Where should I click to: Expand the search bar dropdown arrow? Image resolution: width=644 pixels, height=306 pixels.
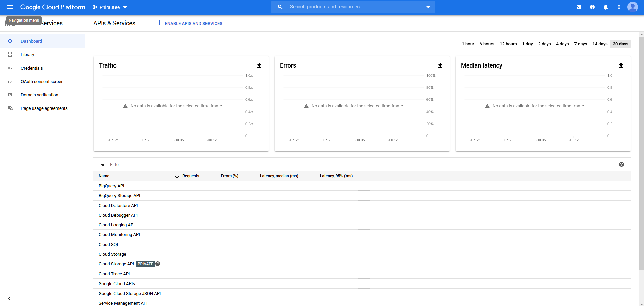point(428,7)
